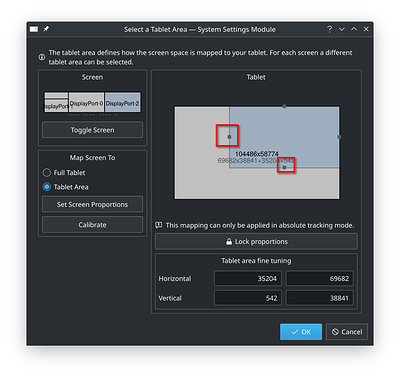
Task: Click Vertical size field showing 38841
Action: pos(320,298)
